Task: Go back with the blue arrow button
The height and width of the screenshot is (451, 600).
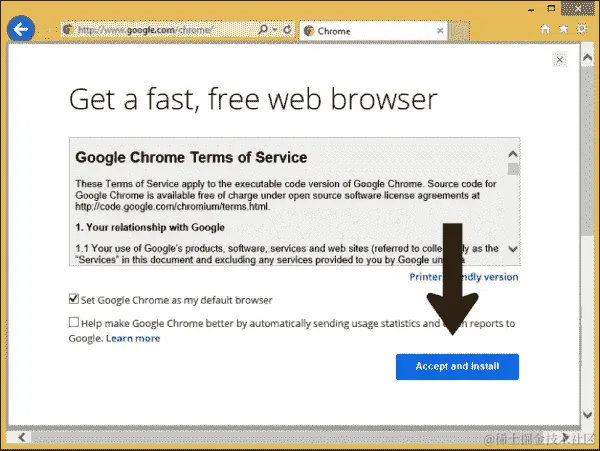Action: click(21, 29)
